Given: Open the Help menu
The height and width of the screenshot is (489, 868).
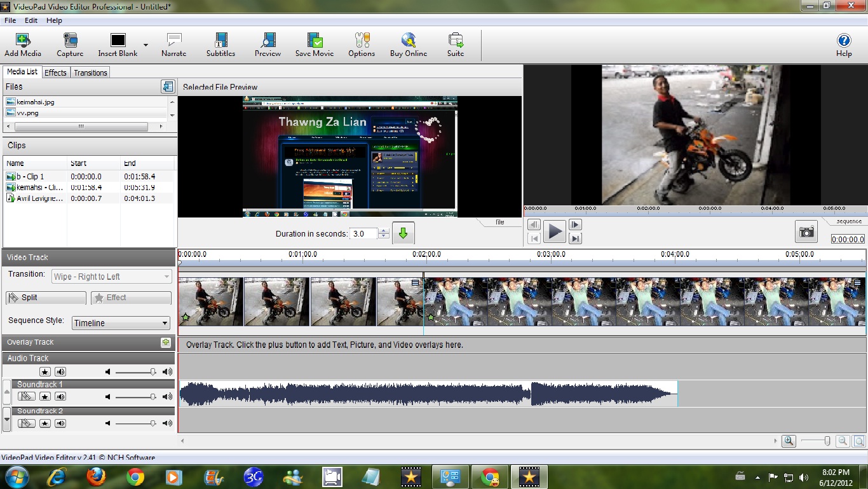Looking at the screenshot, I should point(54,20).
